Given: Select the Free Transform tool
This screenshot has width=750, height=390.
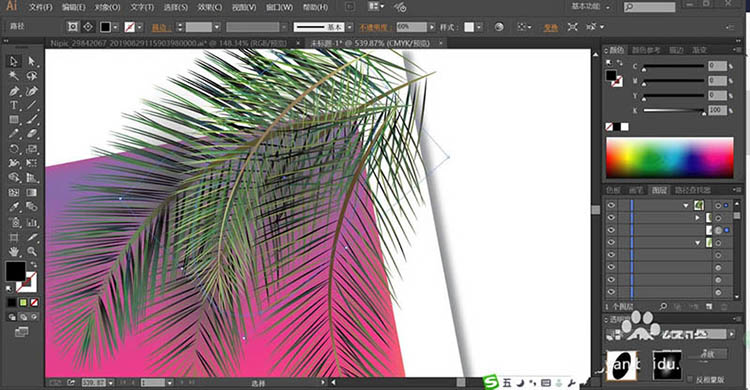Looking at the screenshot, I should click(32, 163).
